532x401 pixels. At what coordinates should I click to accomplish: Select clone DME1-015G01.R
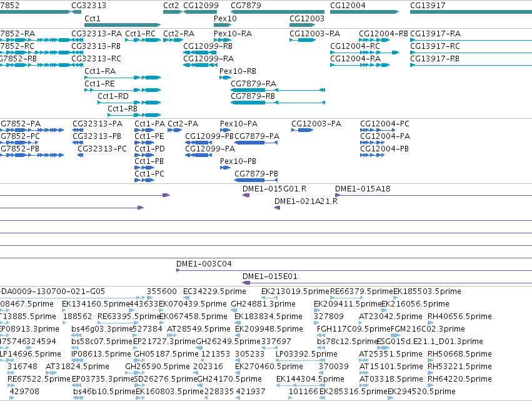click(246, 195)
